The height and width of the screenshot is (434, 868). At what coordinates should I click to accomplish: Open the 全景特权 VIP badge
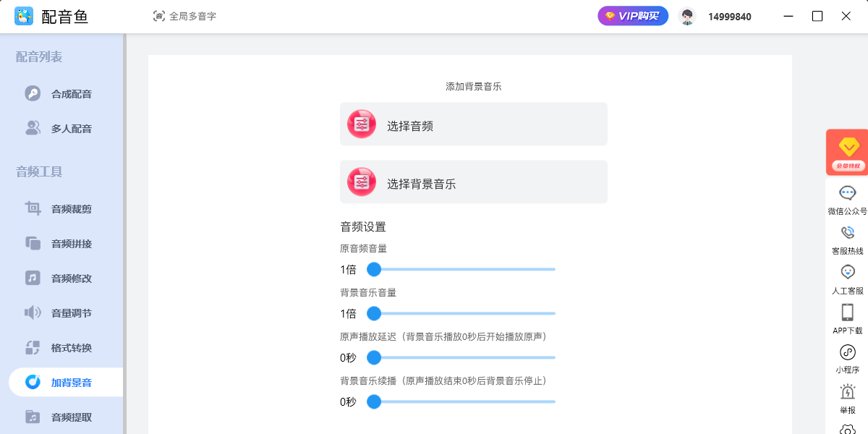[x=847, y=152]
